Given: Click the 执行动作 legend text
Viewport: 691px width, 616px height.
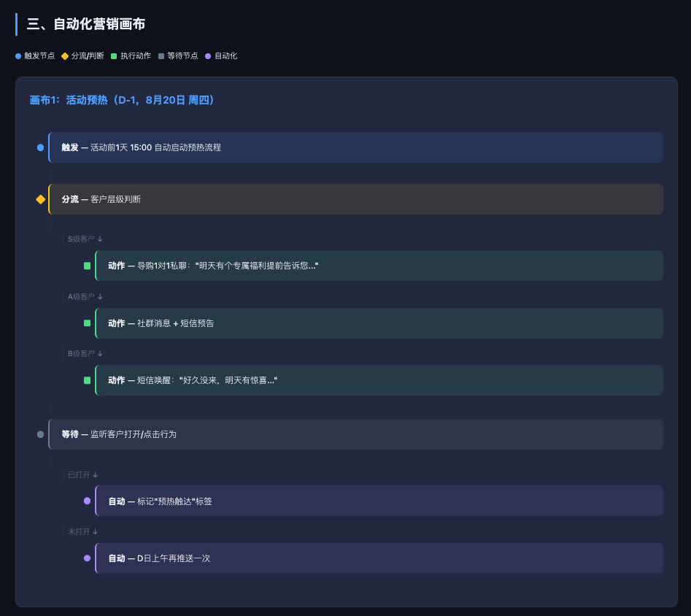Looking at the screenshot, I should click(x=136, y=56).
